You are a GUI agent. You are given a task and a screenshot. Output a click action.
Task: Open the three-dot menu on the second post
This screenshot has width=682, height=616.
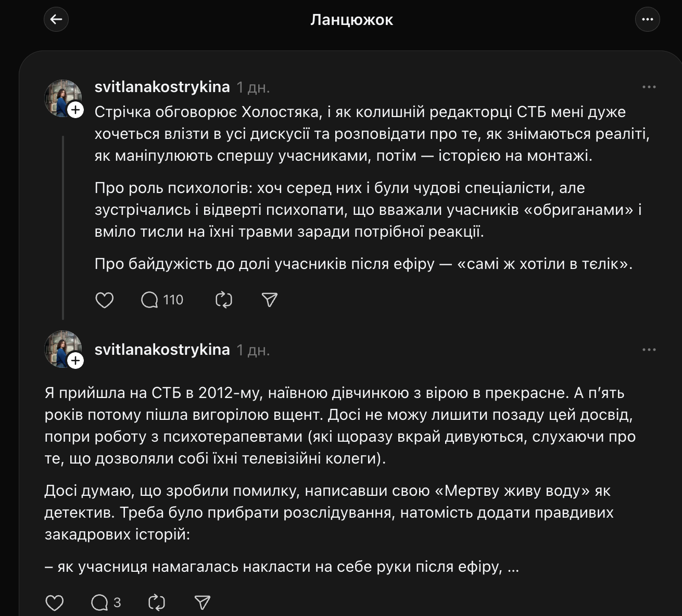point(648,350)
